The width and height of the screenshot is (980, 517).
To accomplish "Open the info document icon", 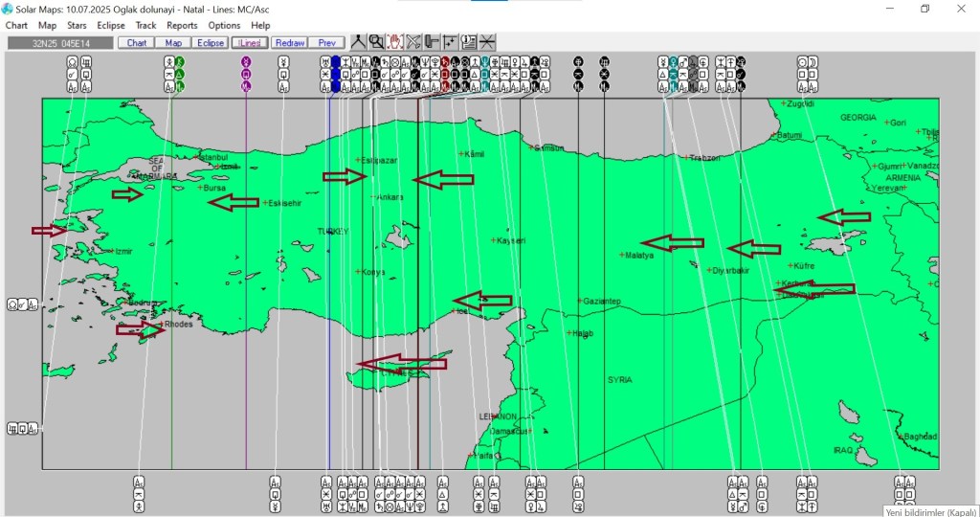I will click(x=469, y=41).
